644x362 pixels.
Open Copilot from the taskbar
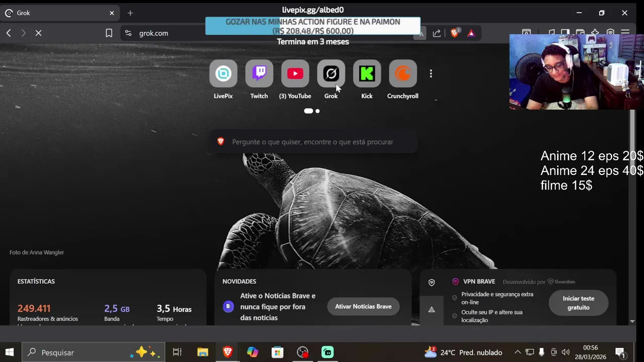253,352
